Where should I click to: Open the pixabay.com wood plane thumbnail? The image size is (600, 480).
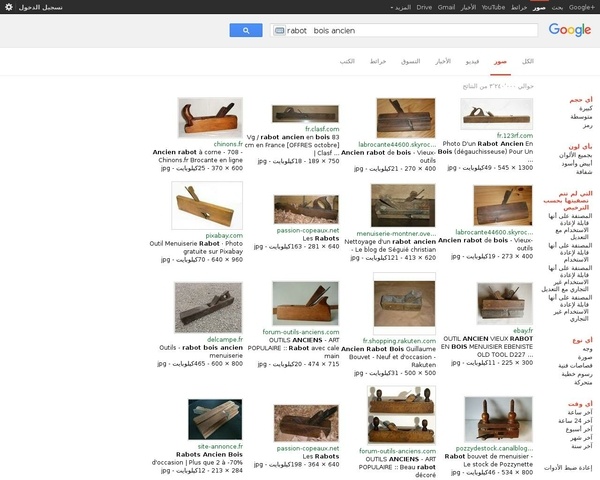click(x=207, y=203)
